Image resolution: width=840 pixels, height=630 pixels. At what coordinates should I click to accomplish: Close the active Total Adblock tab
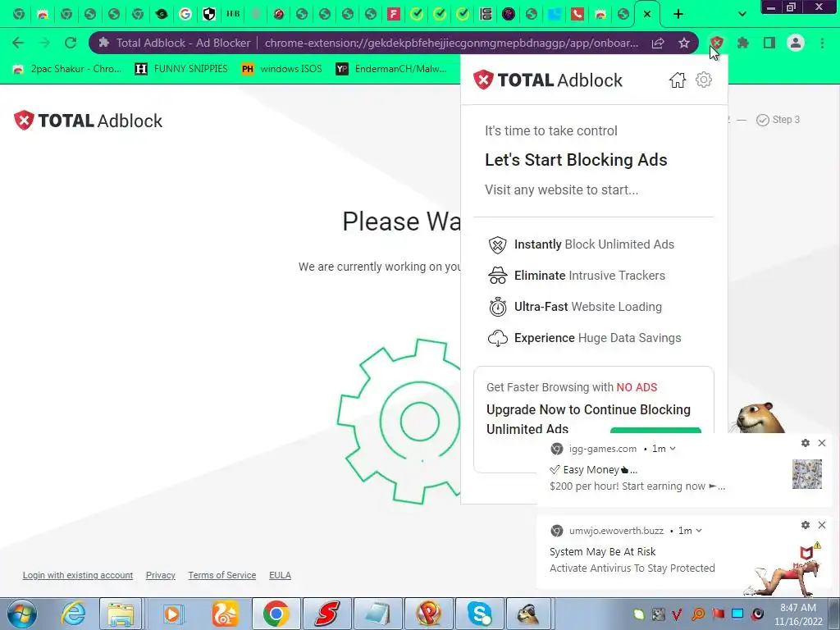coord(647,14)
